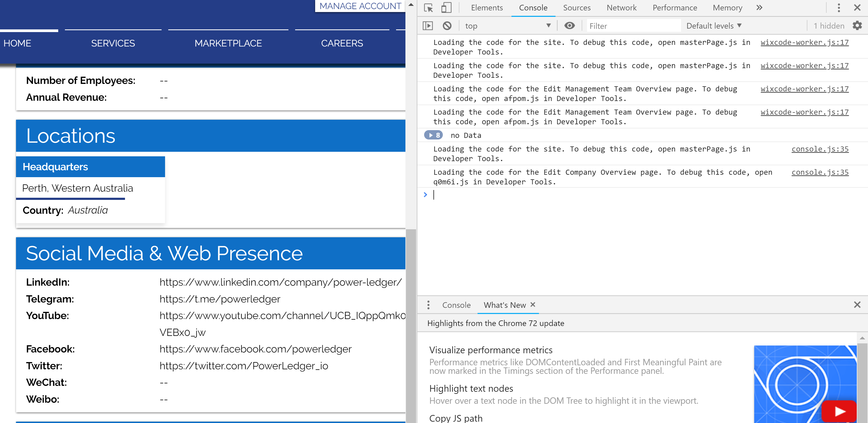Click the inspect element picker icon
The width and height of the screenshot is (868, 423).
(429, 7)
